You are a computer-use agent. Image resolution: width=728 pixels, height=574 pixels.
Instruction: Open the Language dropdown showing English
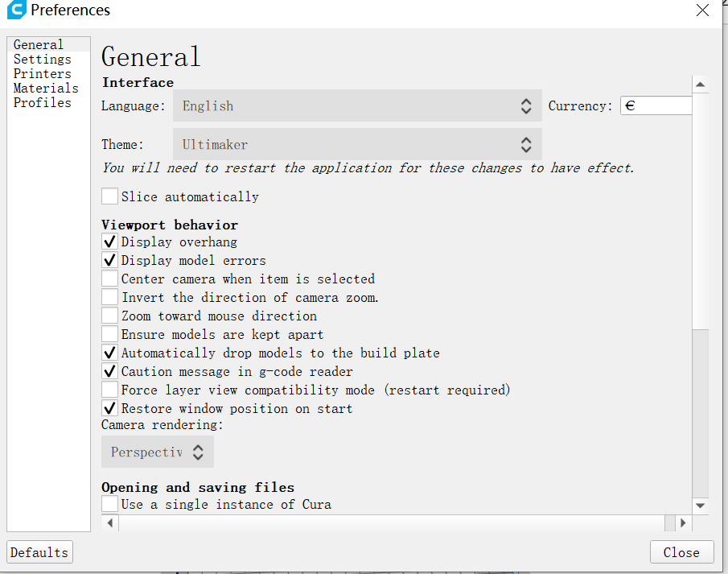click(x=357, y=106)
